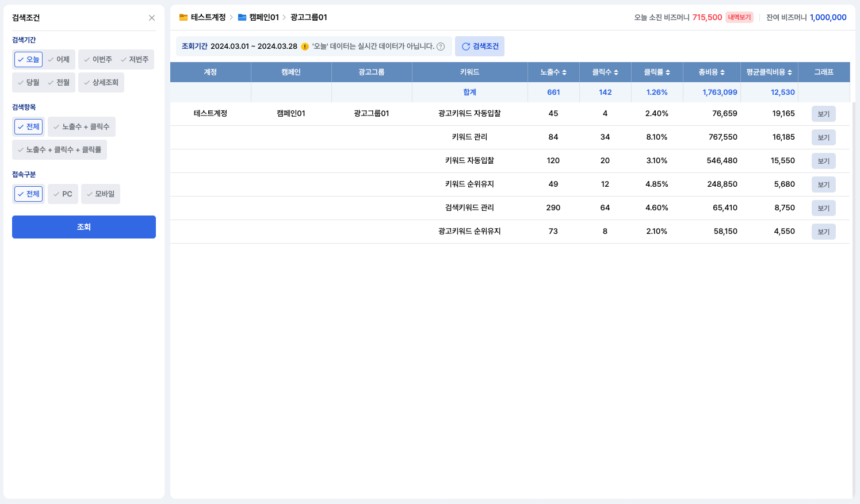
Task: Sort by 평균클릭비용 column arrows
Action: point(790,72)
